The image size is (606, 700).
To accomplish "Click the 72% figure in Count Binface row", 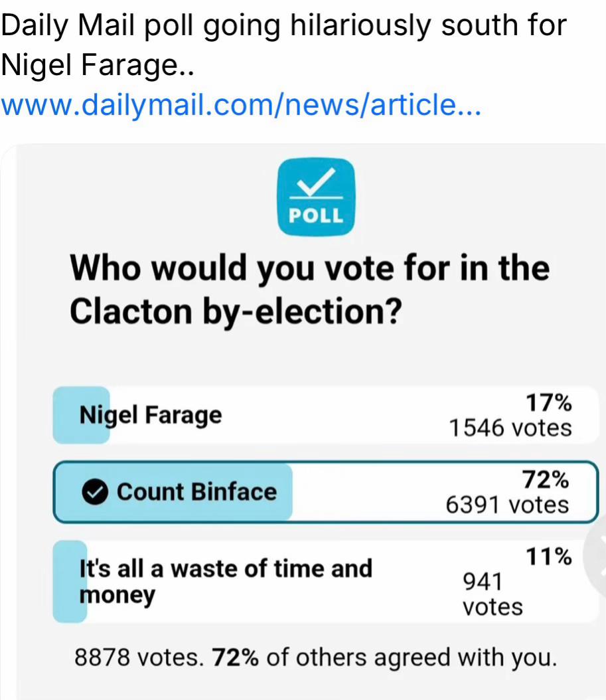I will [546, 480].
